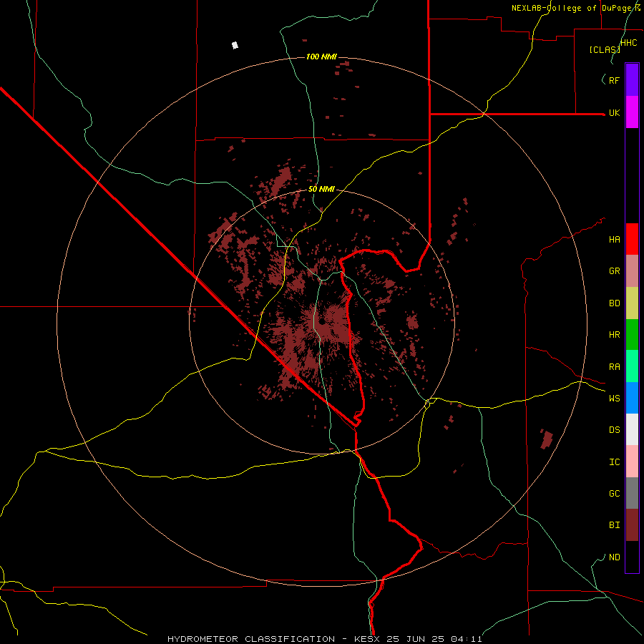Click the 50 NMI range ring label

321,190
